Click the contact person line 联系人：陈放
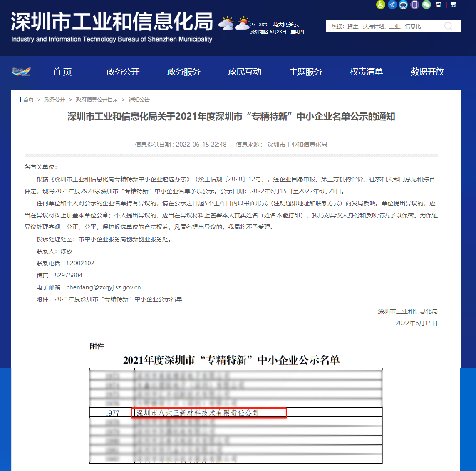476x471 pixels. tap(55, 251)
